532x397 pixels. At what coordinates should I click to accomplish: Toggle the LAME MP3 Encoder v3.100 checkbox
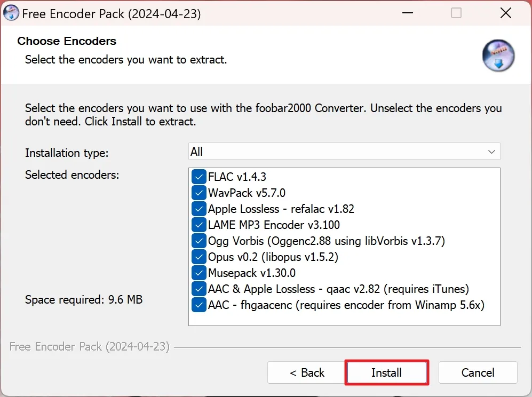[199, 225]
